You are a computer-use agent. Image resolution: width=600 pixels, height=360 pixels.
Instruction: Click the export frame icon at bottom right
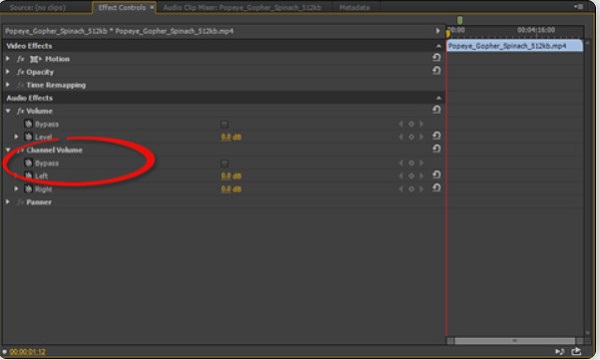point(576,351)
